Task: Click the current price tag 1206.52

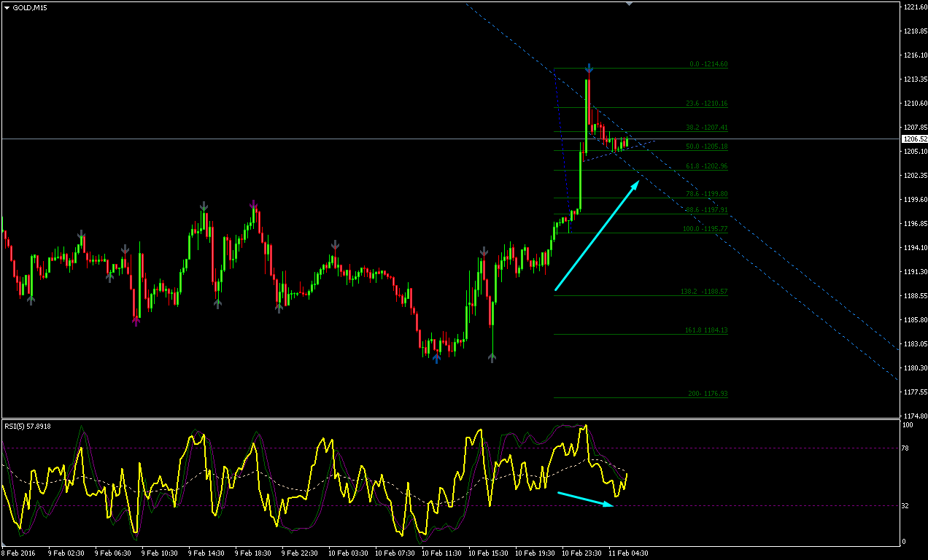Action: (914, 139)
